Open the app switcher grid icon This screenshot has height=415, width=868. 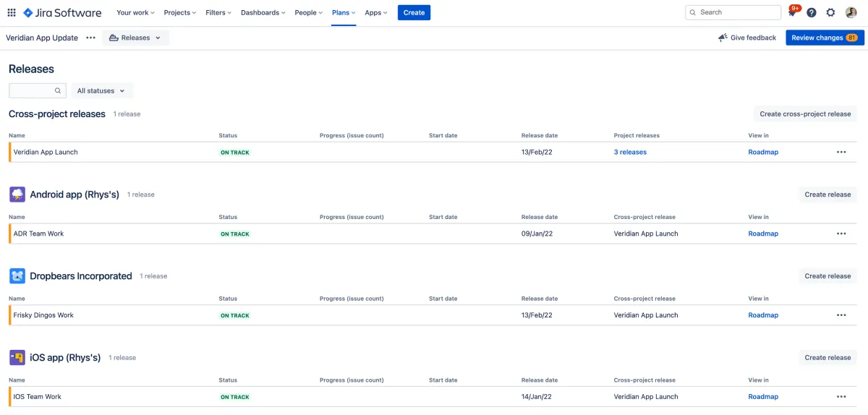(x=12, y=12)
